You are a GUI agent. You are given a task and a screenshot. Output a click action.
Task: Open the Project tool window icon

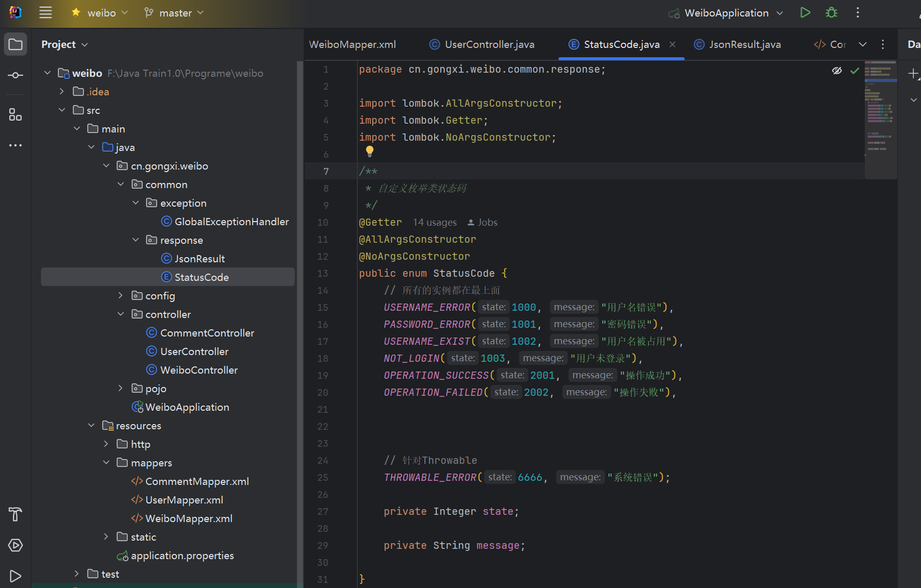coord(15,44)
